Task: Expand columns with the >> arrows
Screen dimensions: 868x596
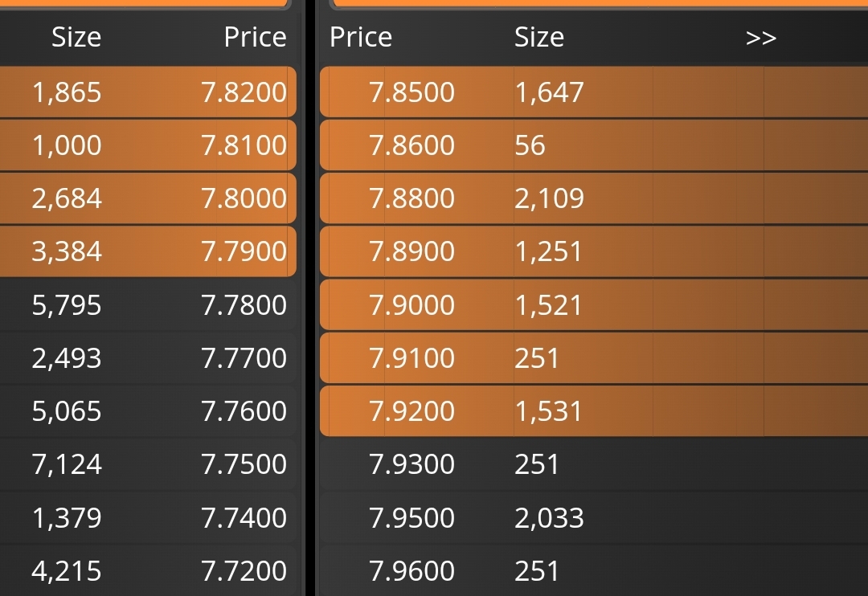Action: [x=760, y=38]
